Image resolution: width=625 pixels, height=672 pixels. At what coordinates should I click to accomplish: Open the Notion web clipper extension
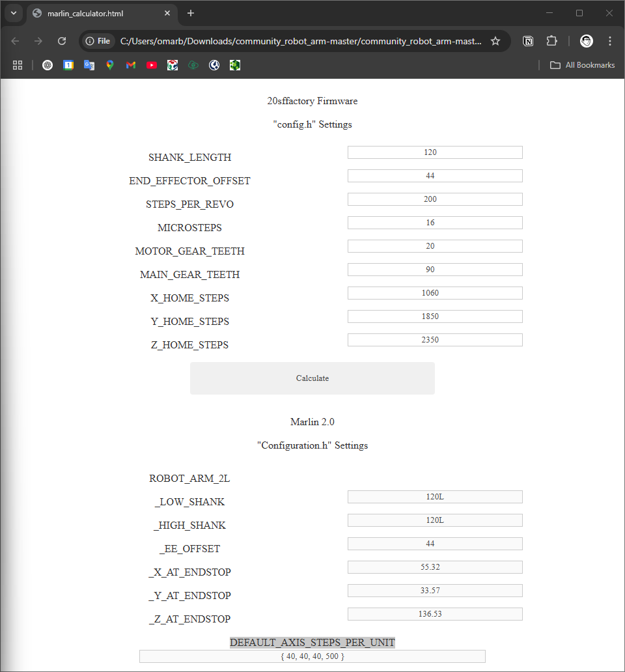[x=528, y=41]
